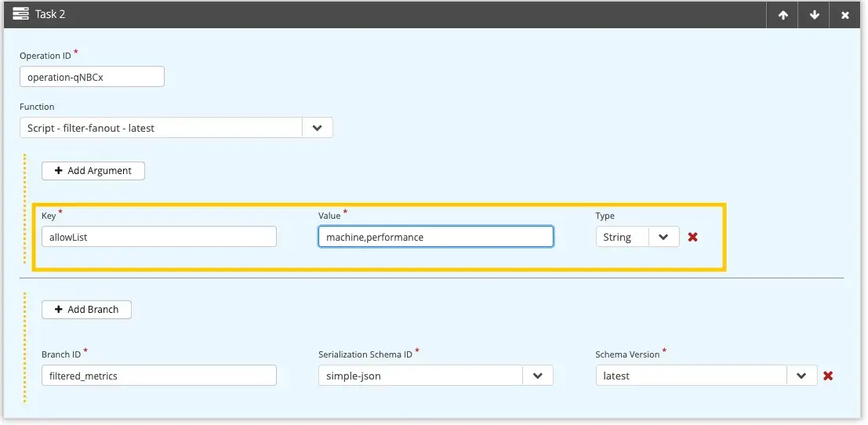Open the Function dropdown chevron
Image resolution: width=868 pixels, height=425 pixels.
click(318, 128)
